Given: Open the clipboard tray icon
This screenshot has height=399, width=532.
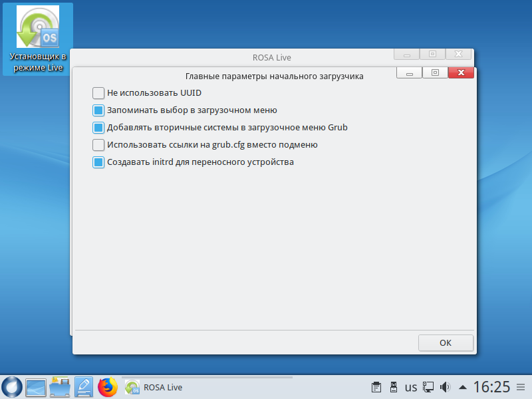Looking at the screenshot, I should (x=376, y=387).
